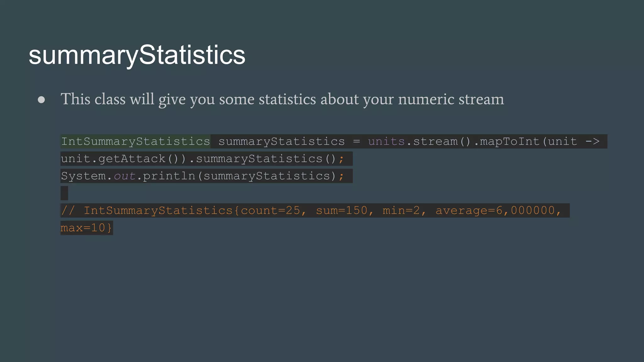Click the green-highlighted IntSummaryStatistics type name
Screen dimensions: 644x362
(136, 141)
